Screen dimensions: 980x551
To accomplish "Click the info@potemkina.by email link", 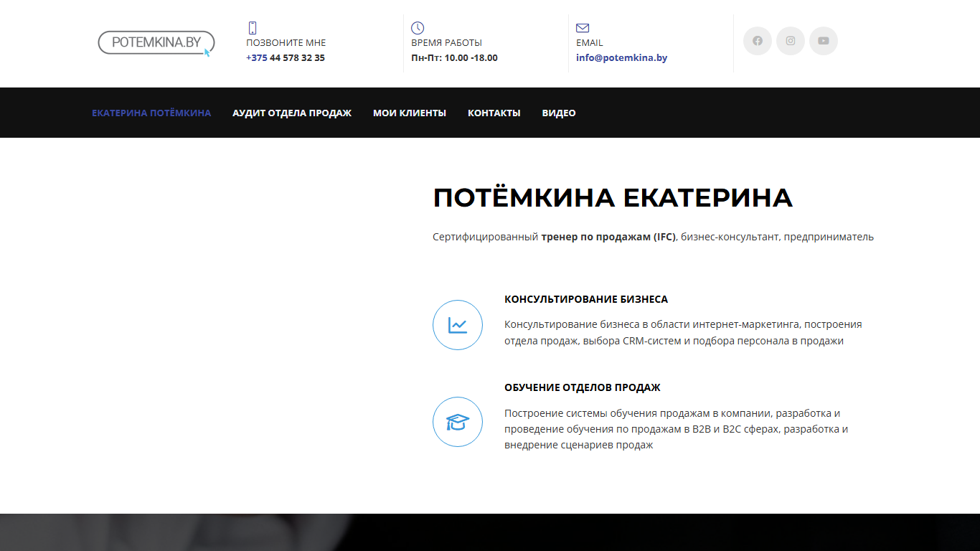I will click(622, 58).
